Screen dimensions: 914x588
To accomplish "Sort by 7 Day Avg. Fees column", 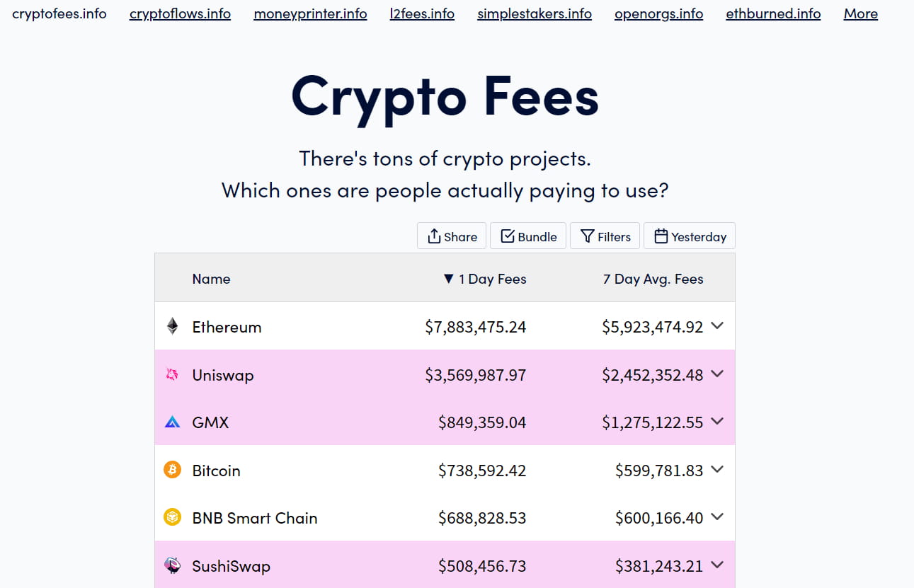I will point(653,279).
